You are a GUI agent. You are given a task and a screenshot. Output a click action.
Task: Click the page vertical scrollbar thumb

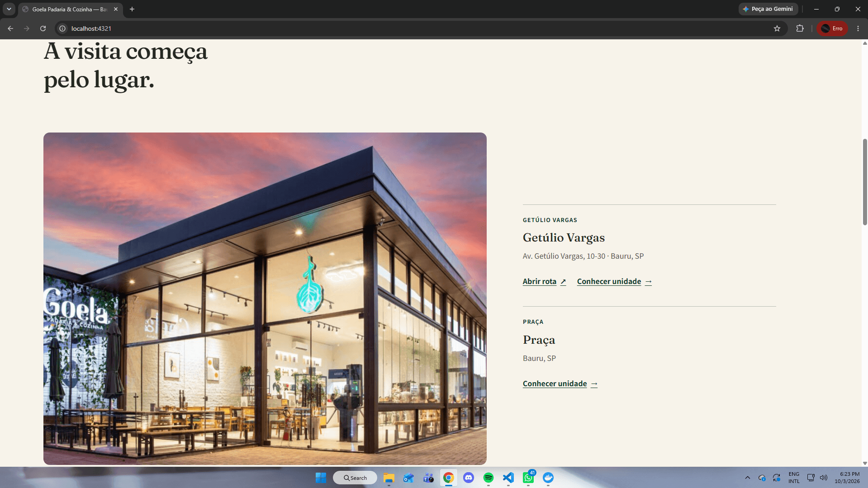(x=865, y=182)
